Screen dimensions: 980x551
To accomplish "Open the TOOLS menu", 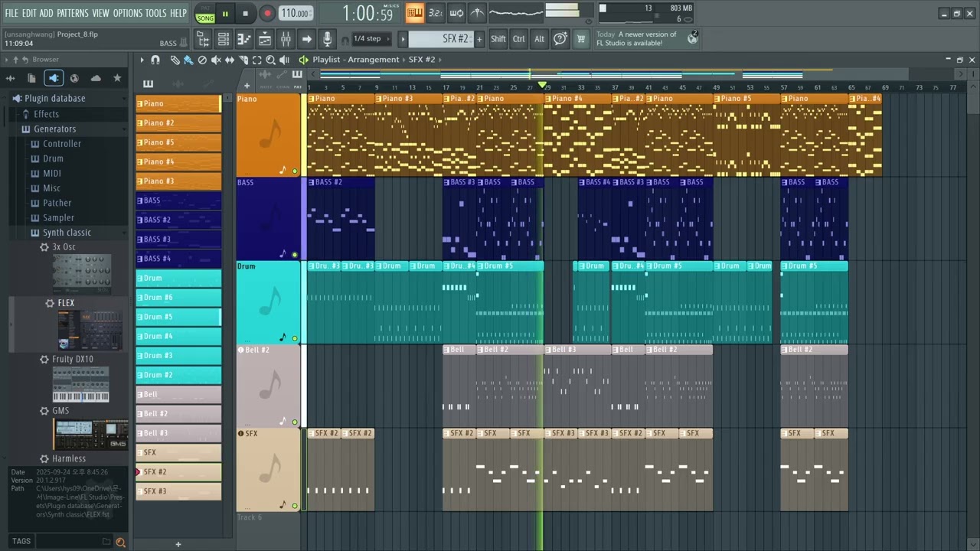I will pyautogui.click(x=155, y=13).
